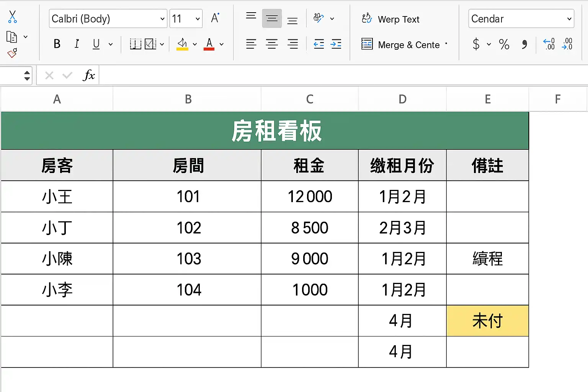This screenshot has height=392, width=588.
Task: Click the Increase Font Size icon
Action: [x=215, y=18]
